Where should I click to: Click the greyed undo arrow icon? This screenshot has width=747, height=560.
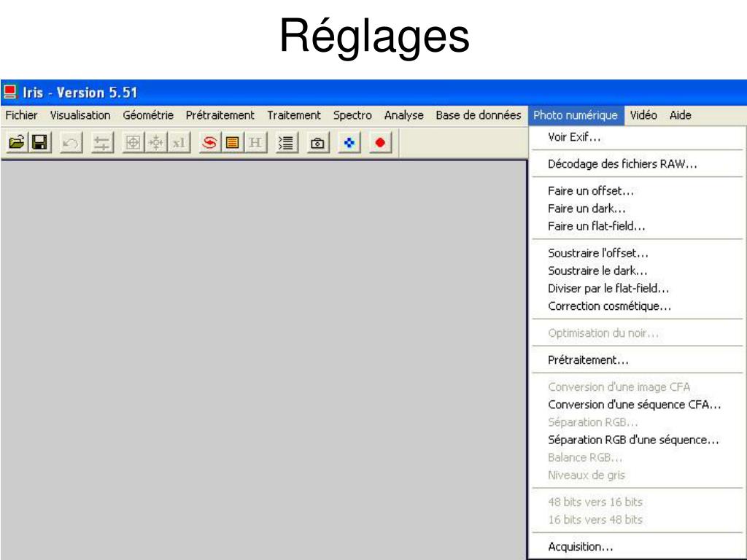click(71, 142)
